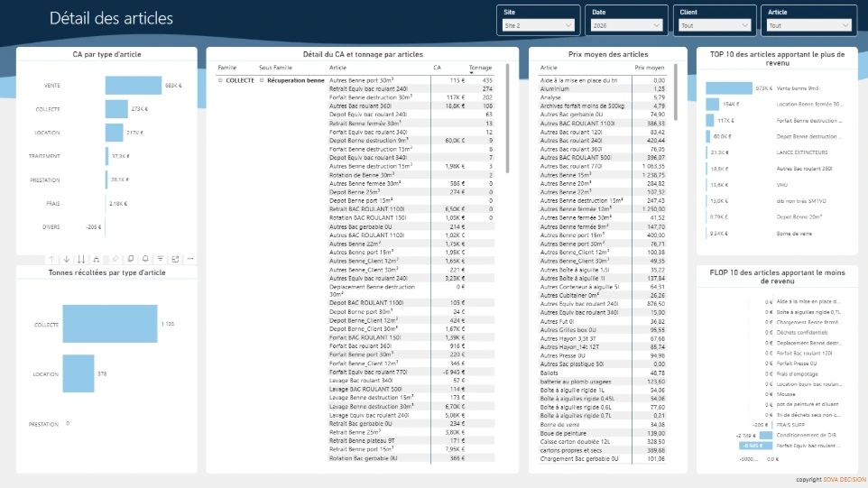Image resolution: width=868 pixels, height=488 pixels.
Task: Select the TRAITEMENT bar in CA chart
Action: tap(106, 156)
